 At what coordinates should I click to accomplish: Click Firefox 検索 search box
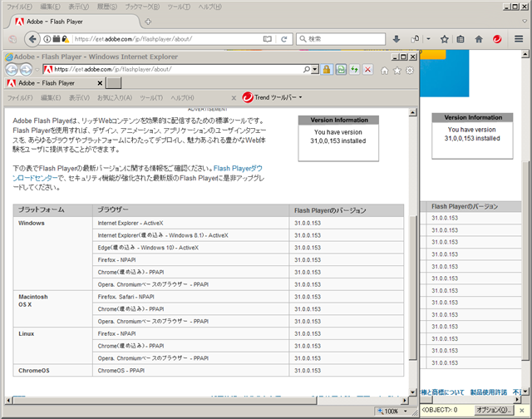(x=341, y=39)
